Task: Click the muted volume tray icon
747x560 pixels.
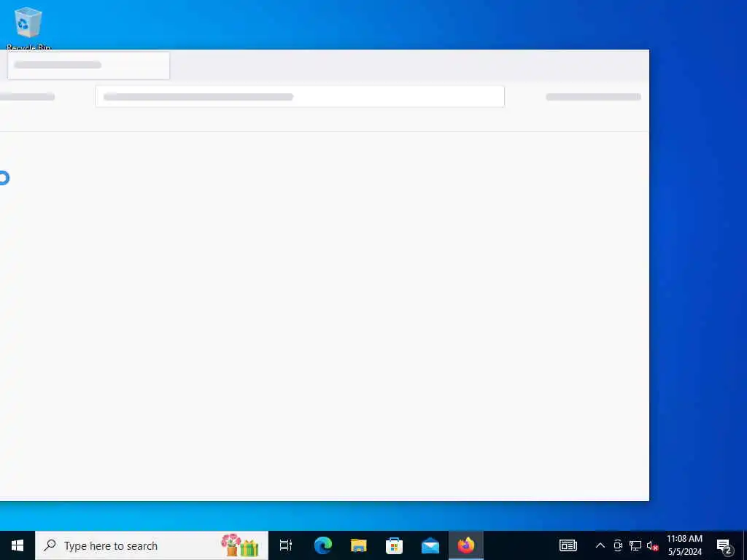Action: click(x=652, y=545)
